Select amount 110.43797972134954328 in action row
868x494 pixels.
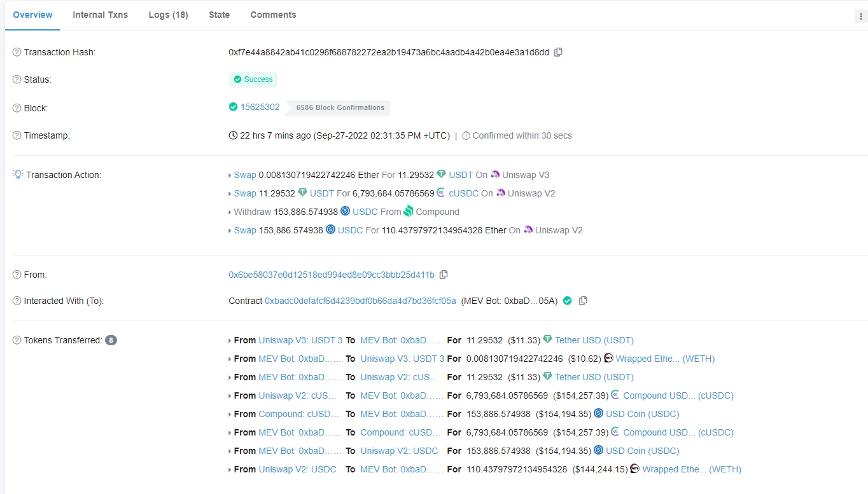tap(432, 230)
